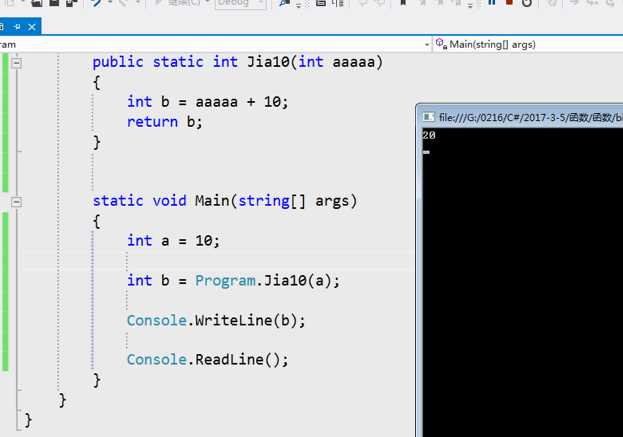
Task: Close the open editor tab
Action: pyautogui.click(x=32, y=27)
